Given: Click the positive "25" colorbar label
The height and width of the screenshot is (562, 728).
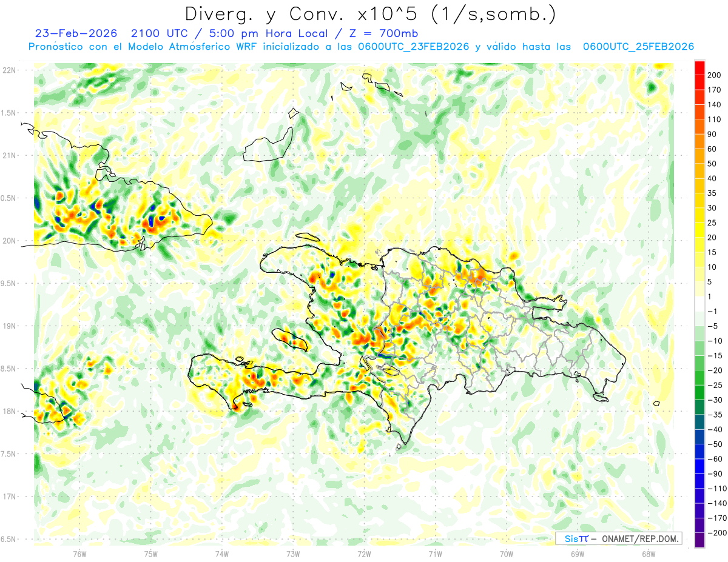Looking at the screenshot, I should pyautogui.click(x=713, y=222).
